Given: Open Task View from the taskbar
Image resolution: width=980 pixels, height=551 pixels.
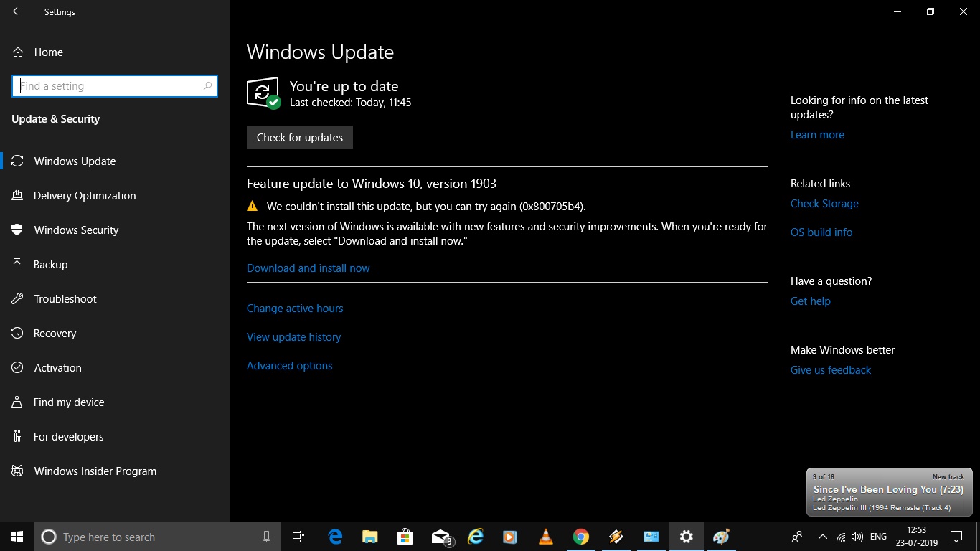Looking at the screenshot, I should [299, 537].
